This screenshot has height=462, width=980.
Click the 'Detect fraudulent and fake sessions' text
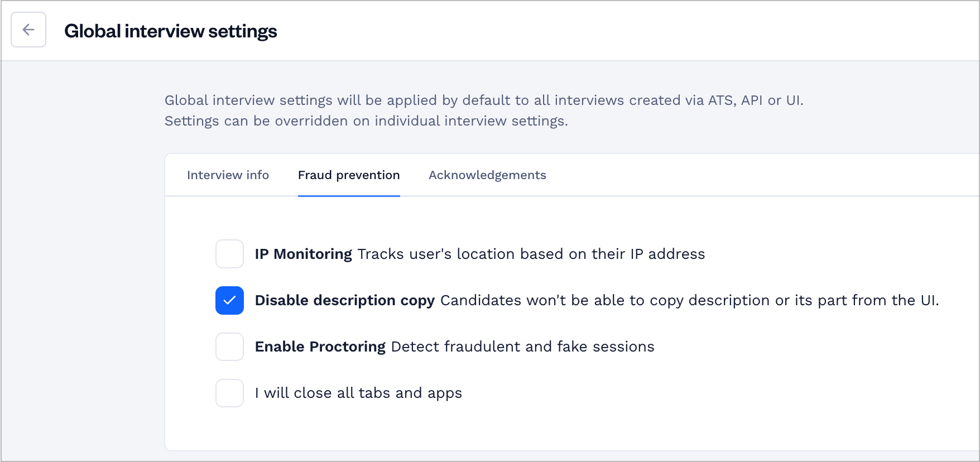[x=522, y=346]
